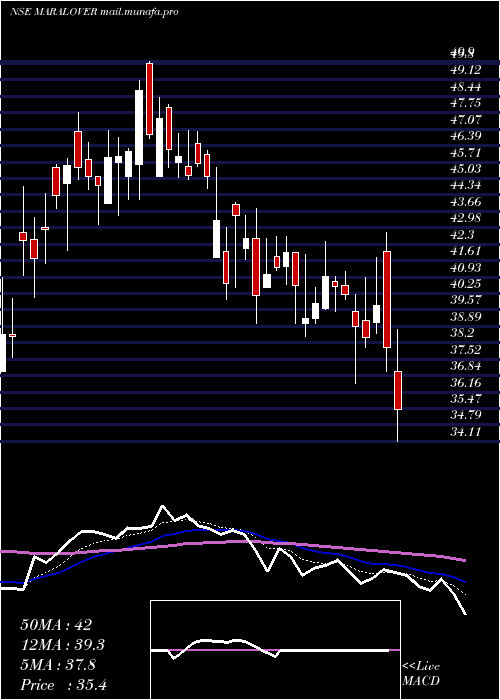Click the 41.61 price axis label
Image resolution: width=500 pixels, height=700 pixels.
tap(466, 251)
